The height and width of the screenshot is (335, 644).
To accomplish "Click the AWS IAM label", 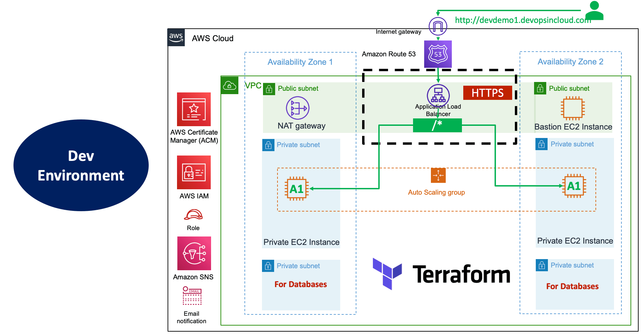I will pyautogui.click(x=194, y=196).
